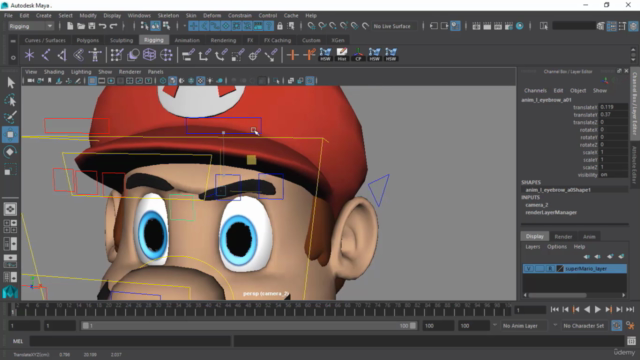Click the layer list horizontal scrollbar
The width and height of the screenshot is (640, 360).
tap(558, 295)
